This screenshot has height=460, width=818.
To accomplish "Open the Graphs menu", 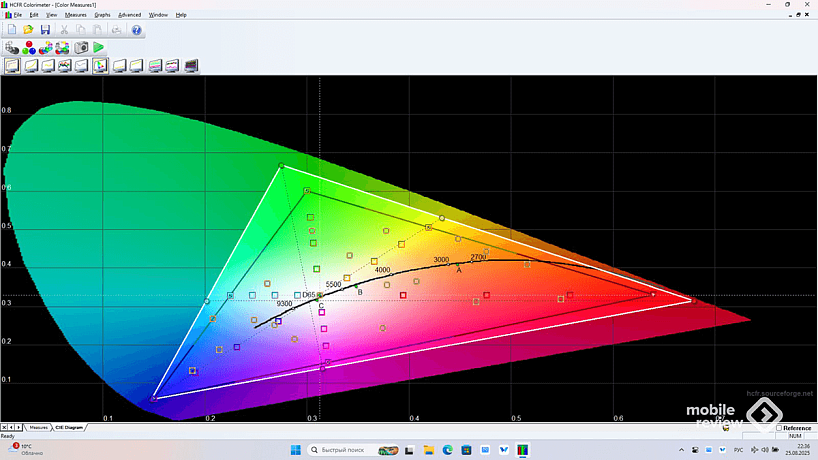I will point(102,15).
